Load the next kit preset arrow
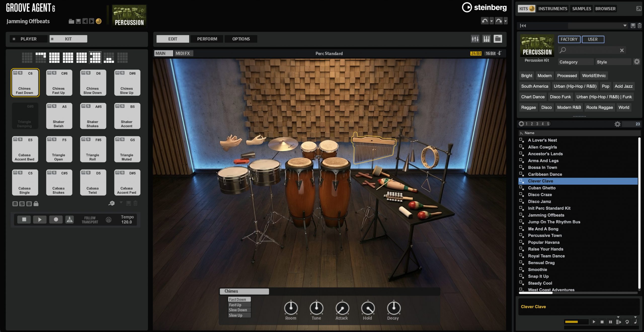The image size is (644, 332). pos(92,21)
